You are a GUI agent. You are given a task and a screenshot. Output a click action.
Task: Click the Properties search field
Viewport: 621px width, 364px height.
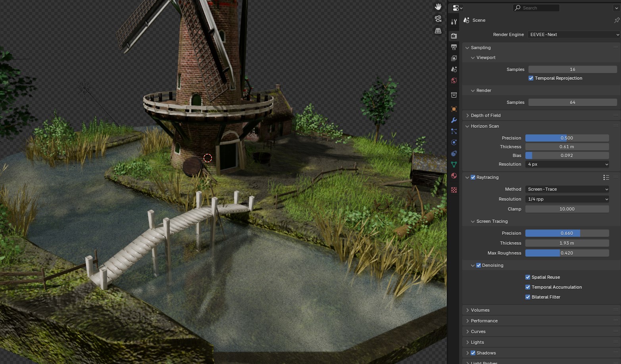[536, 8]
